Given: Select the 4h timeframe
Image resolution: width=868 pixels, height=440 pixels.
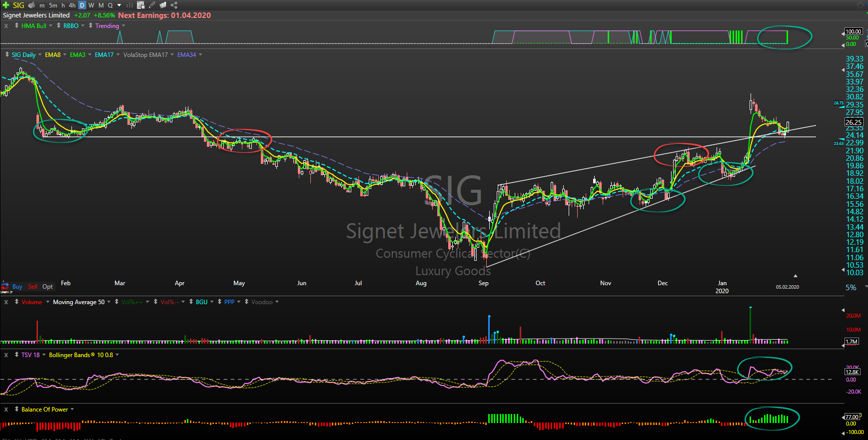Looking at the screenshot, I should (72, 5).
